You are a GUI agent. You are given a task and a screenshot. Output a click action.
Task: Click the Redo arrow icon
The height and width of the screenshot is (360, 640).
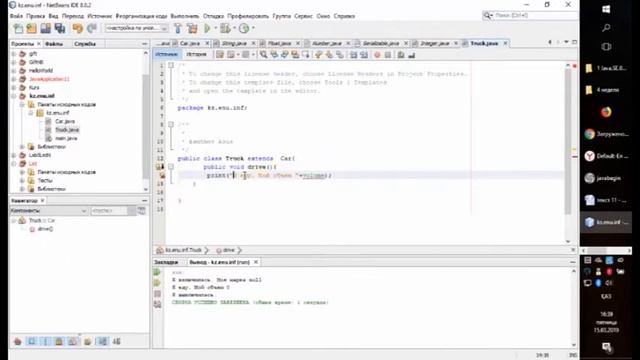(x=92, y=28)
